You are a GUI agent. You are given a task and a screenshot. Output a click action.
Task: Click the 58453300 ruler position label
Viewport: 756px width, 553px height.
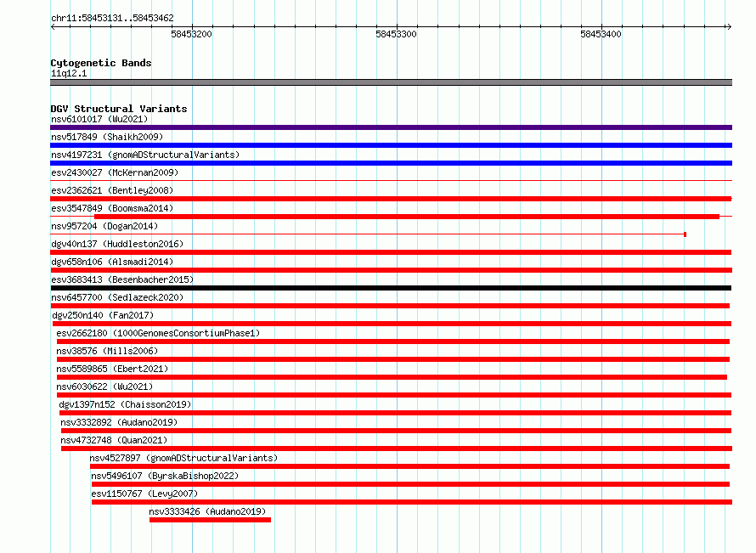pyautogui.click(x=397, y=34)
